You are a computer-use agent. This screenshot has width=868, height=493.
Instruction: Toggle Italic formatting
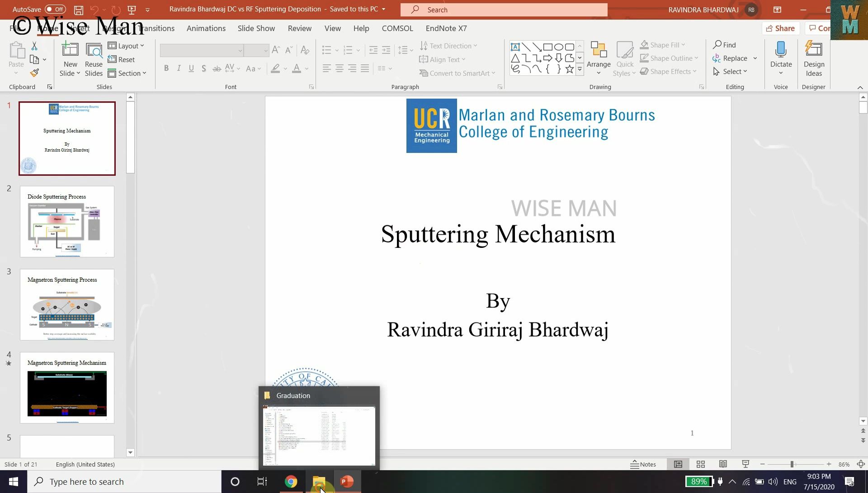pyautogui.click(x=179, y=68)
